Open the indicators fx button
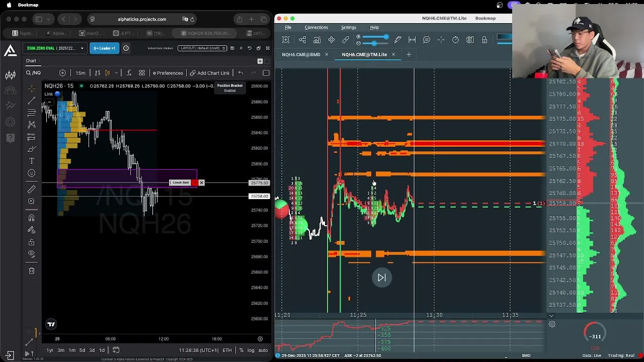644x362 pixels. tap(129, 73)
